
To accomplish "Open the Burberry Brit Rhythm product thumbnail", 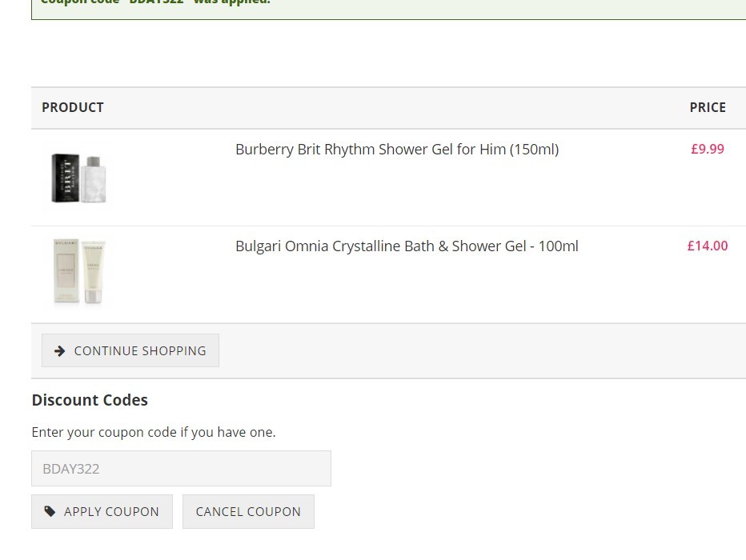I will (x=79, y=178).
